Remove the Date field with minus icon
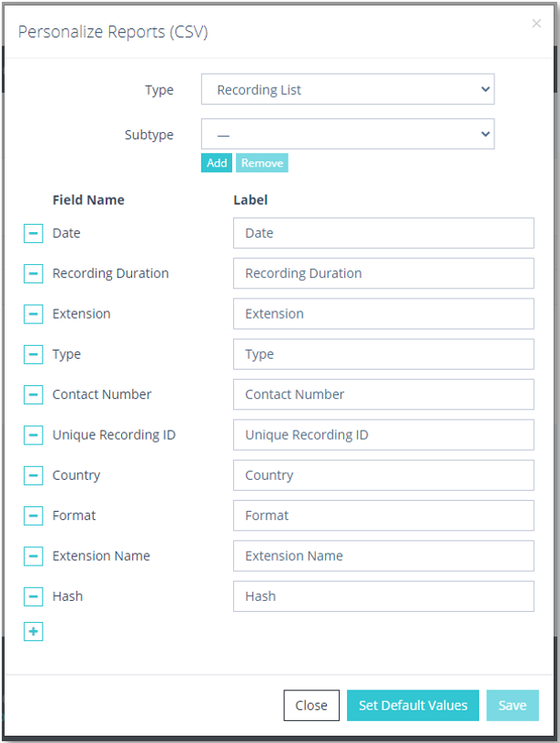560x743 pixels. [x=33, y=233]
